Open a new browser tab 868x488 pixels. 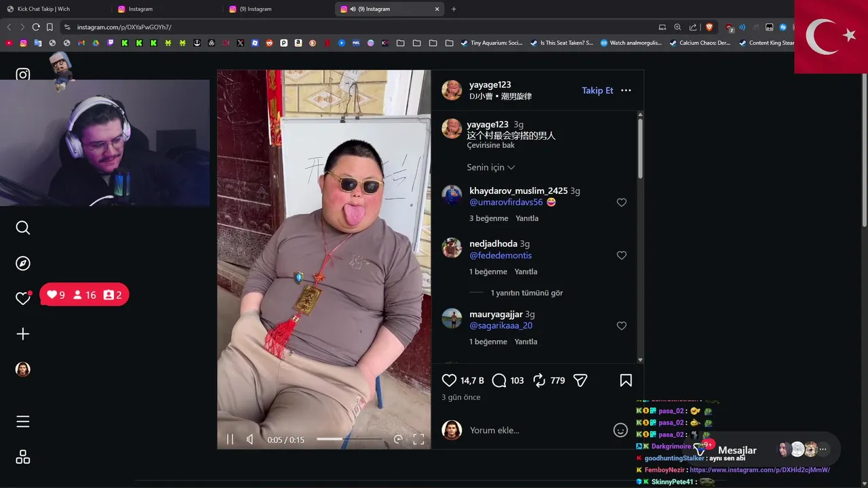coord(454,9)
